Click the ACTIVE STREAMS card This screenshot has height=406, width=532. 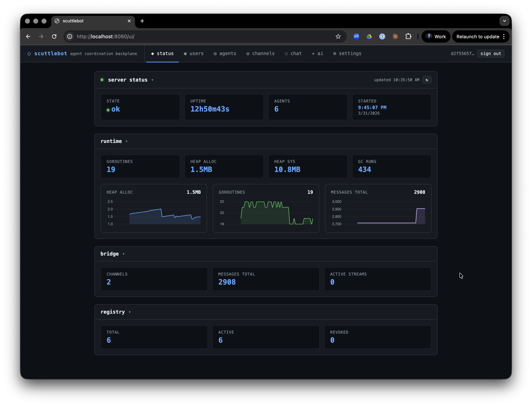pyautogui.click(x=378, y=279)
